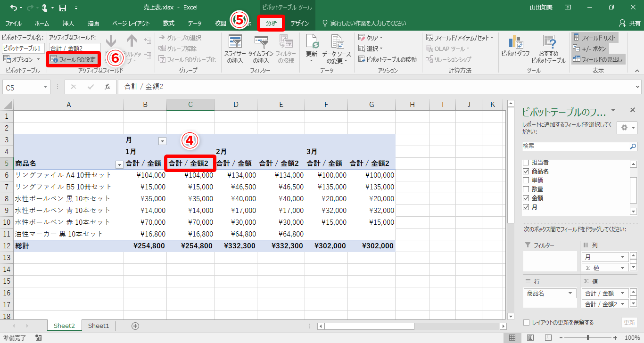Switch to Page Layout view icon
The width and height of the screenshot is (644, 343).
530,337
